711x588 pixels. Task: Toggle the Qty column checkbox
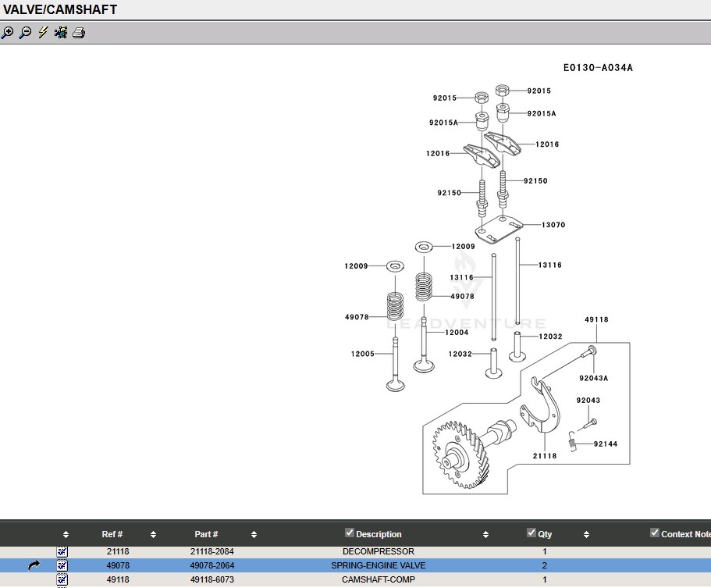coord(531,533)
